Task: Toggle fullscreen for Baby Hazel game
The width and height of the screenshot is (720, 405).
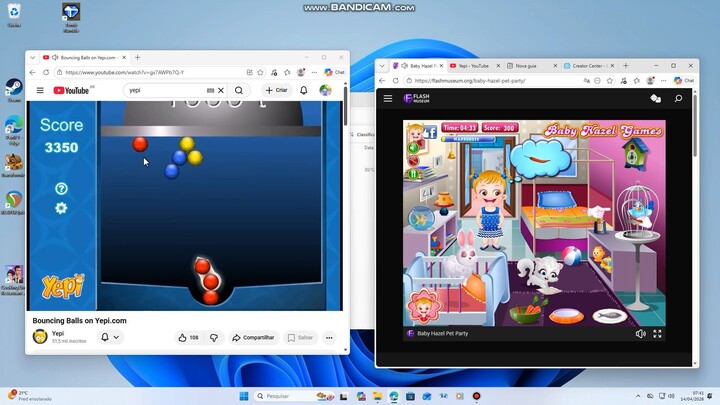Action: pos(658,334)
